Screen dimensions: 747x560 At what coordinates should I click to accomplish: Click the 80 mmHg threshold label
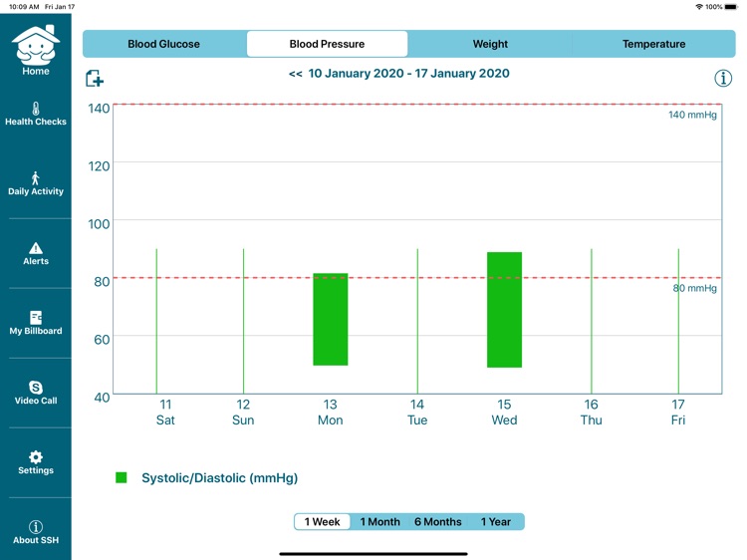click(694, 288)
